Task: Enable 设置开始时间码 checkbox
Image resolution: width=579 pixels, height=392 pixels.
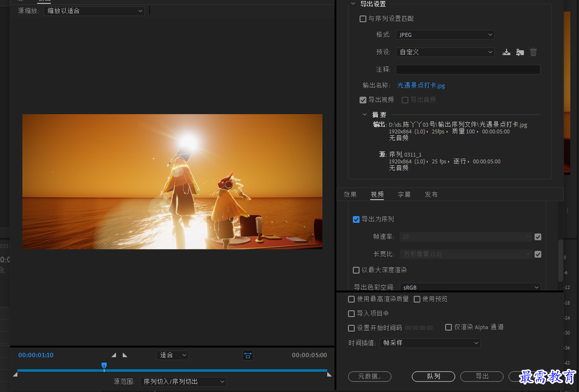Action: coord(351,328)
